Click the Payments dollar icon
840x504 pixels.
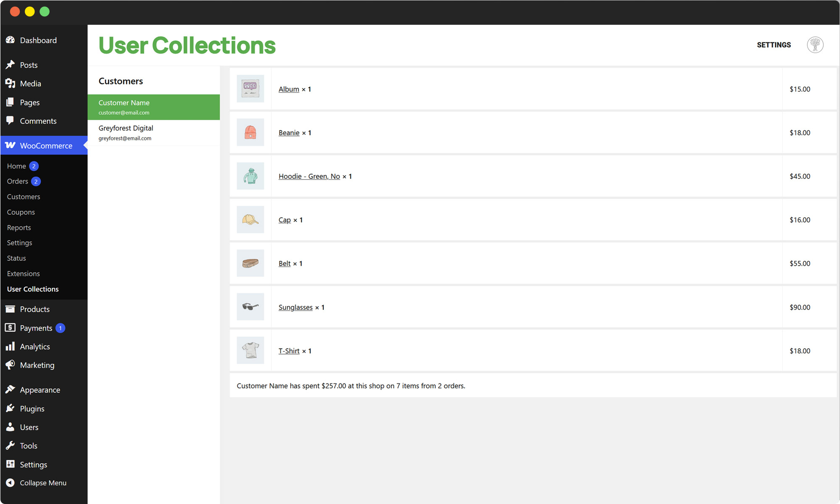pyautogui.click(x=10, y=328)
